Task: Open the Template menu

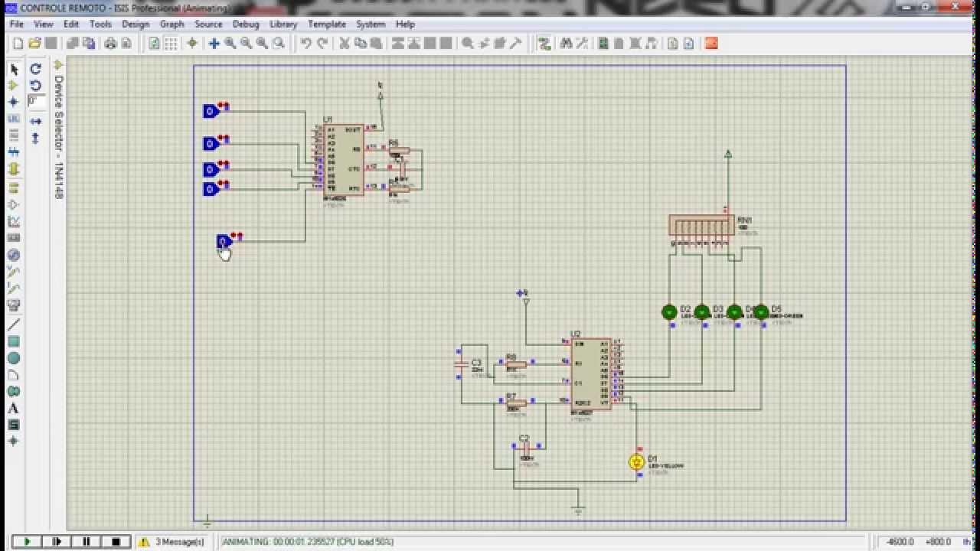Action: point(327,24)
